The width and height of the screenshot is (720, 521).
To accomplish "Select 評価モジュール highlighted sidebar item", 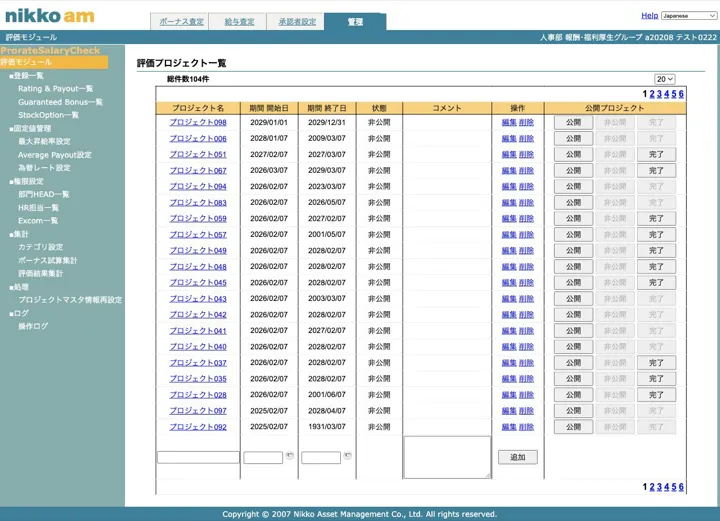I will click(x=54, y=62).
